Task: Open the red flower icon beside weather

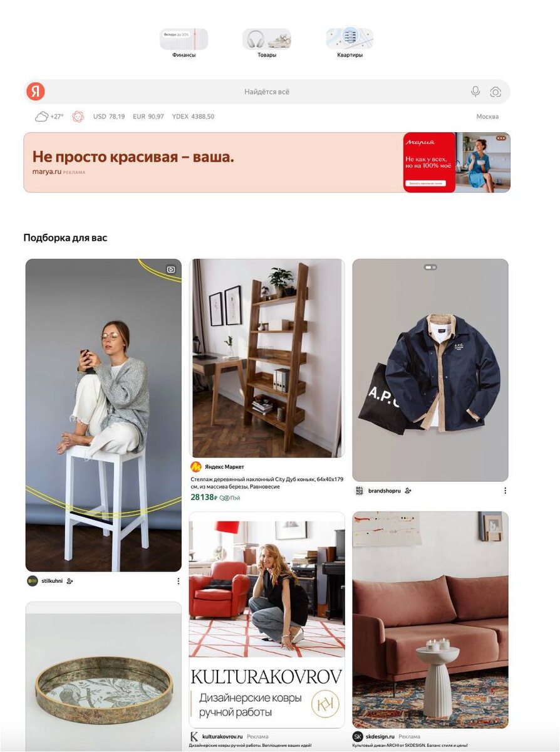Action: [x=78, y=117]
